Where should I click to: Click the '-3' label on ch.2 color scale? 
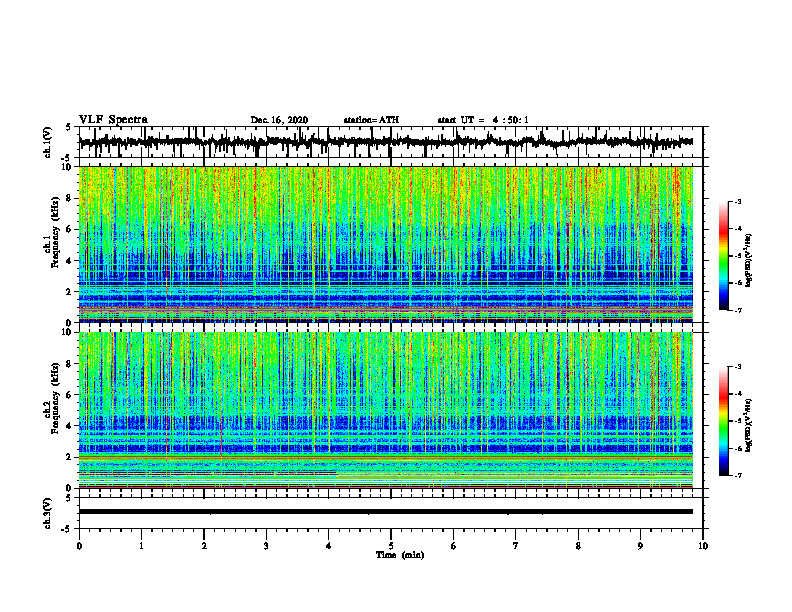coord(737,367)
